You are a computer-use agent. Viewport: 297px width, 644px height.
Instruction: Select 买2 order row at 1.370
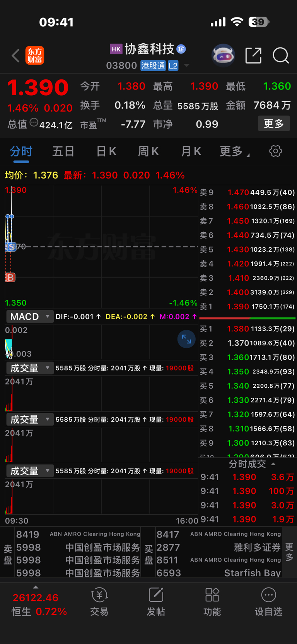tap(247, 343)
